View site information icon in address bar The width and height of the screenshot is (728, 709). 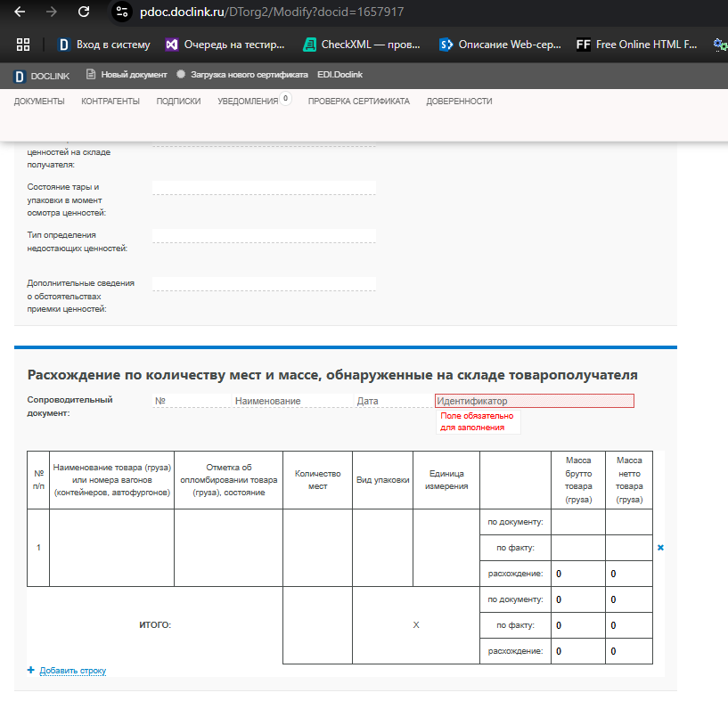[122, 12]
